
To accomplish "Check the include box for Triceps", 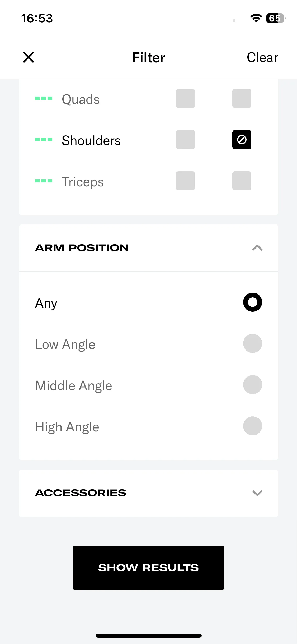I will click(x=185, y=181).
